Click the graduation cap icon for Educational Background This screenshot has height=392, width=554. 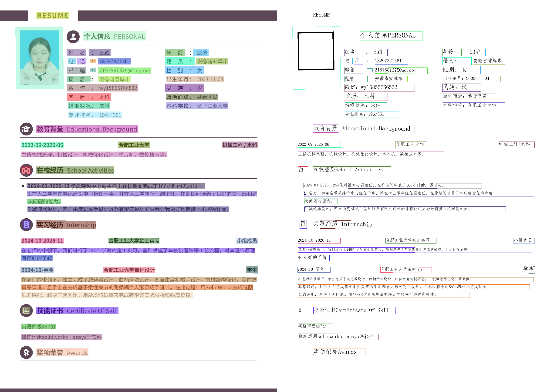[x=26, y=129]
